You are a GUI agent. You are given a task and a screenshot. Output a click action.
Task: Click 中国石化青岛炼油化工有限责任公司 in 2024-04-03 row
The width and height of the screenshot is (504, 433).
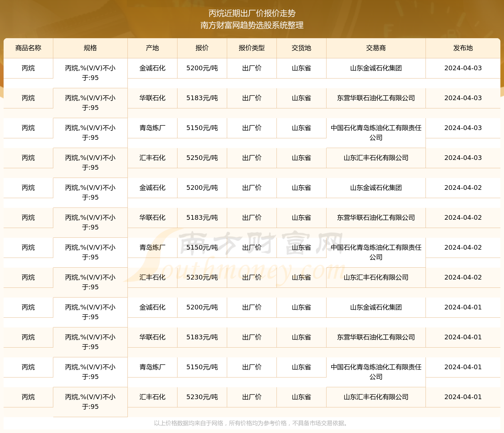coord(376,133)
